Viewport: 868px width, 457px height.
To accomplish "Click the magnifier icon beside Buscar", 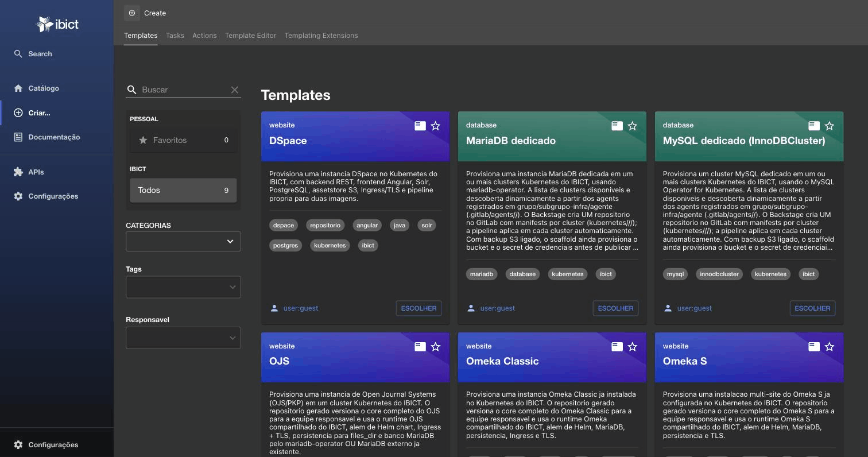I will point(131,90).
